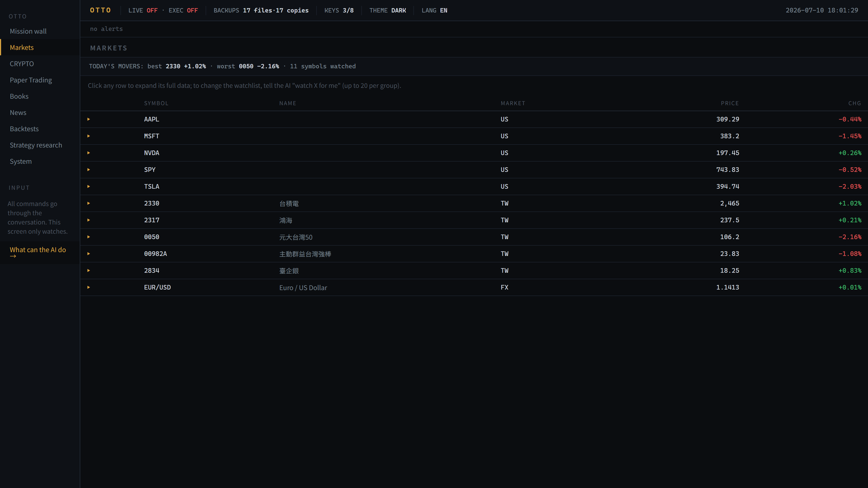Click the -2.03% TSLA change
The image size is (868, 488).
850,187
